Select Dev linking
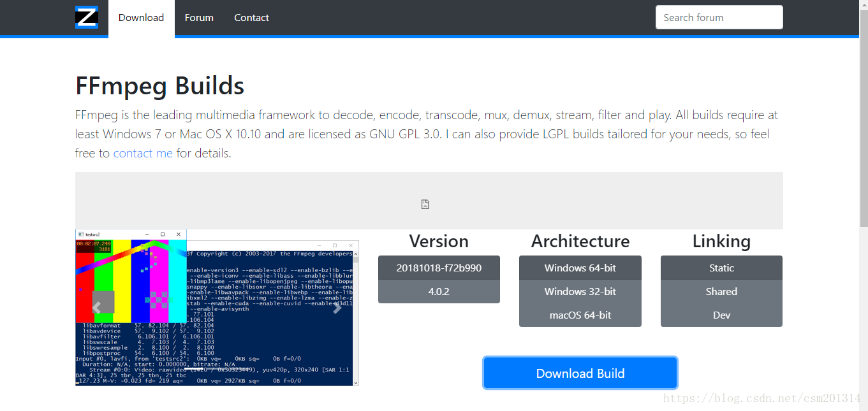868x411 pixels. tap(721, 315)
